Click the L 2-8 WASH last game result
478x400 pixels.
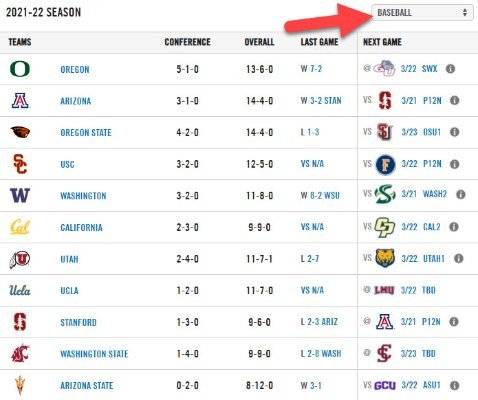point(321,353)
